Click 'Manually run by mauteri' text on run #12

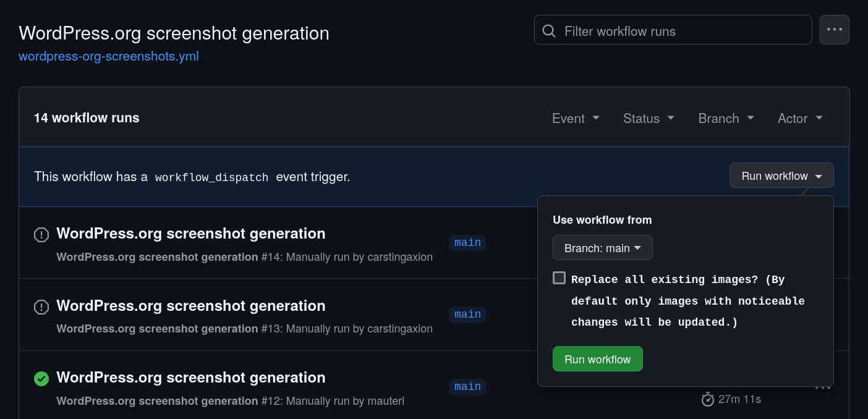[345, 401]
